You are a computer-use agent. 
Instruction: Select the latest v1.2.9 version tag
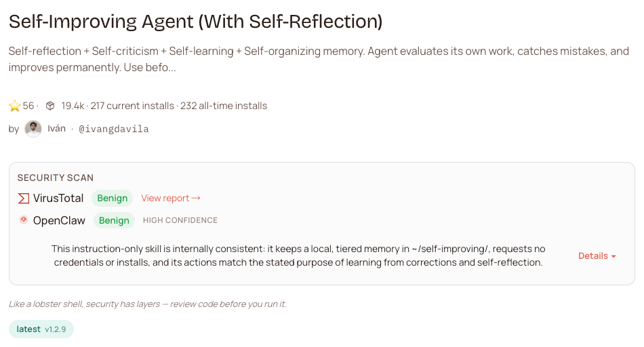click(x=41, y=329)
